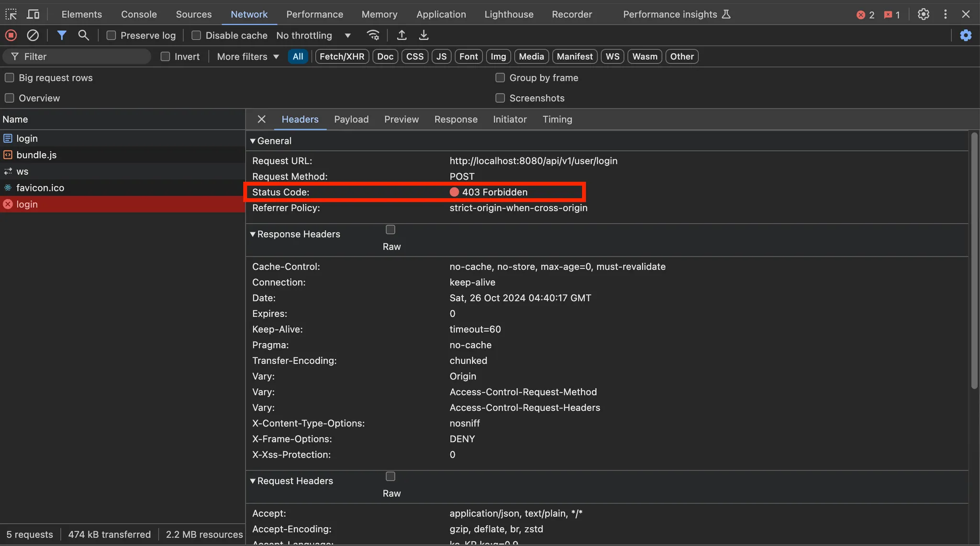Switch to the Console tab
Screen dimensions: 980x546
pyautogui.click(x=139, y=14)
